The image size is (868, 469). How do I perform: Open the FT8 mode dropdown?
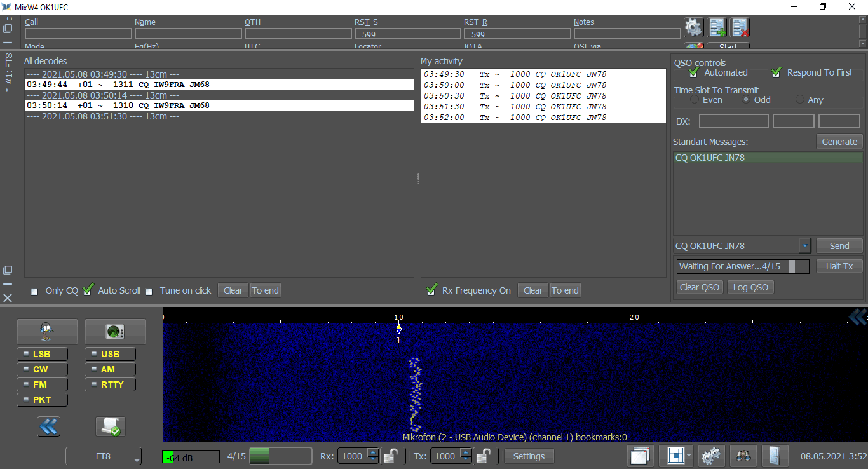point(104,456)
